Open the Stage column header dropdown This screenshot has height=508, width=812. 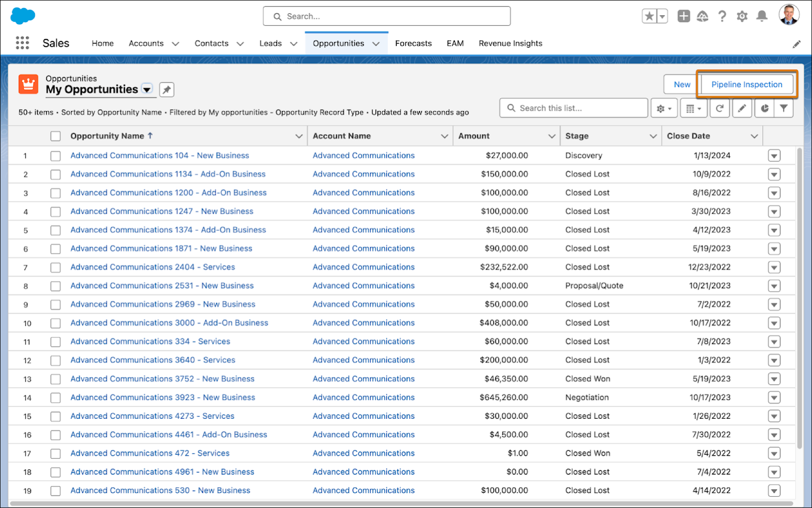coord(653,136)
